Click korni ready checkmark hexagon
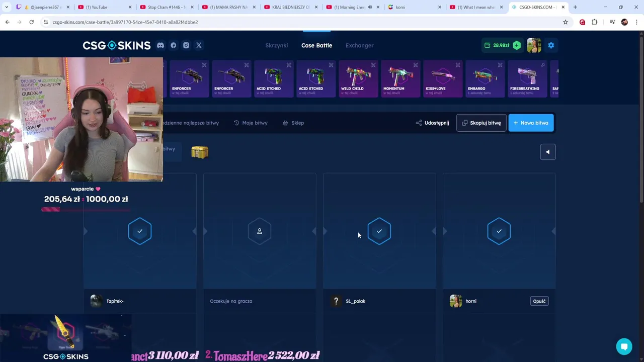Image resolution: width=644 pixels, height=362 pixels. (x=499, y=231)
